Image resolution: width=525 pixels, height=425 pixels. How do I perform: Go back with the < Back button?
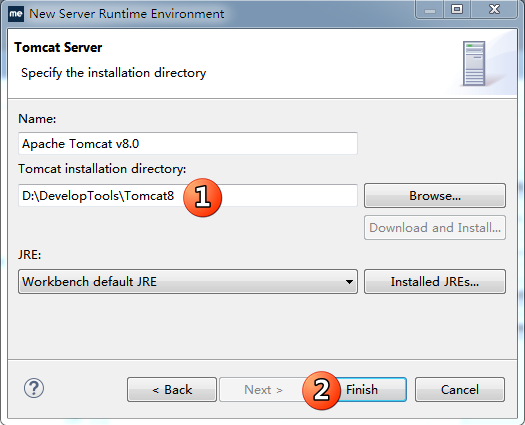pos(172,389)
